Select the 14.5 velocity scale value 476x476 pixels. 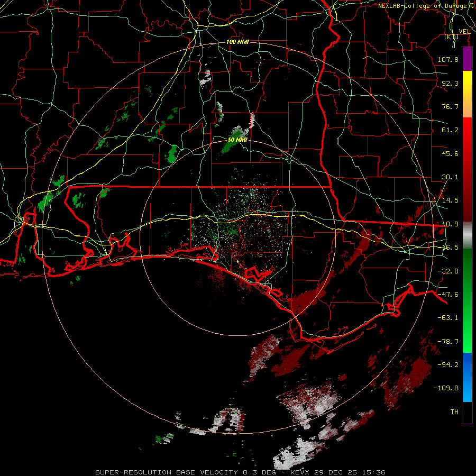click(450, 200)
